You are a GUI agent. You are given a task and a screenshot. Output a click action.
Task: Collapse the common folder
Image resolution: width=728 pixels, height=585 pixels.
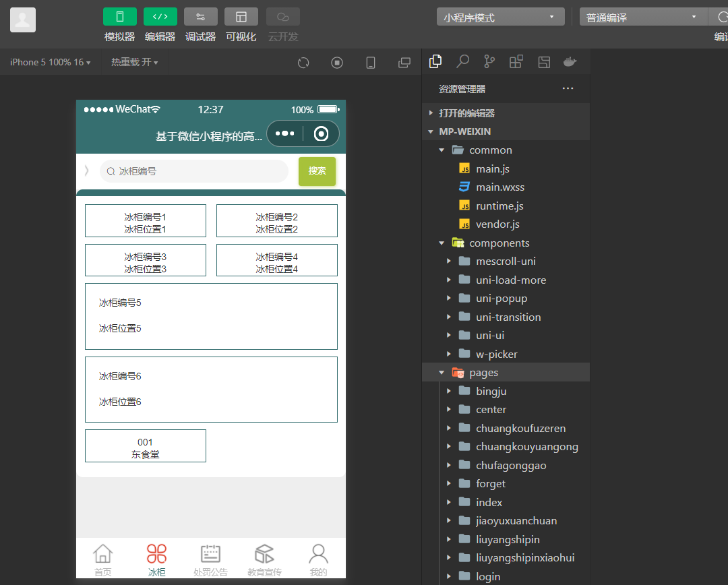[x=506, y=150]
